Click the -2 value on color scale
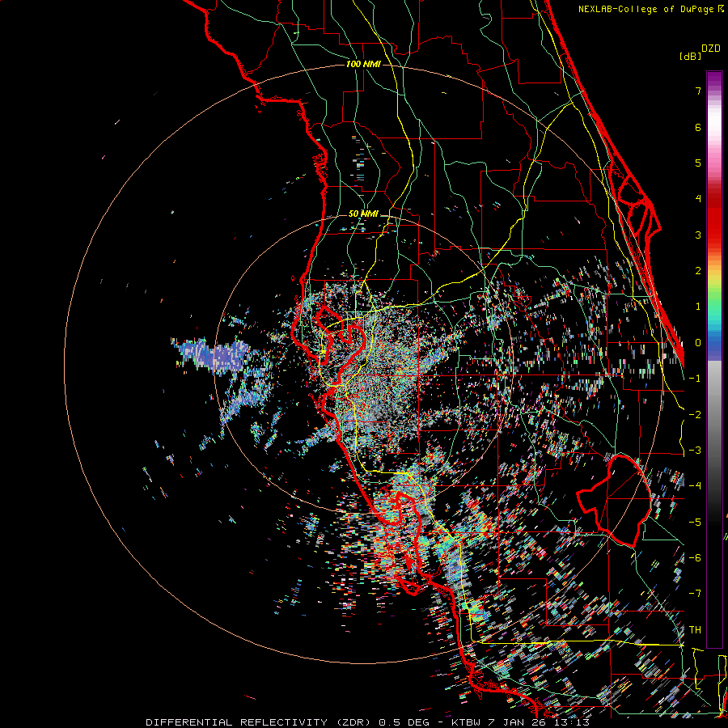 click(695, 415)
